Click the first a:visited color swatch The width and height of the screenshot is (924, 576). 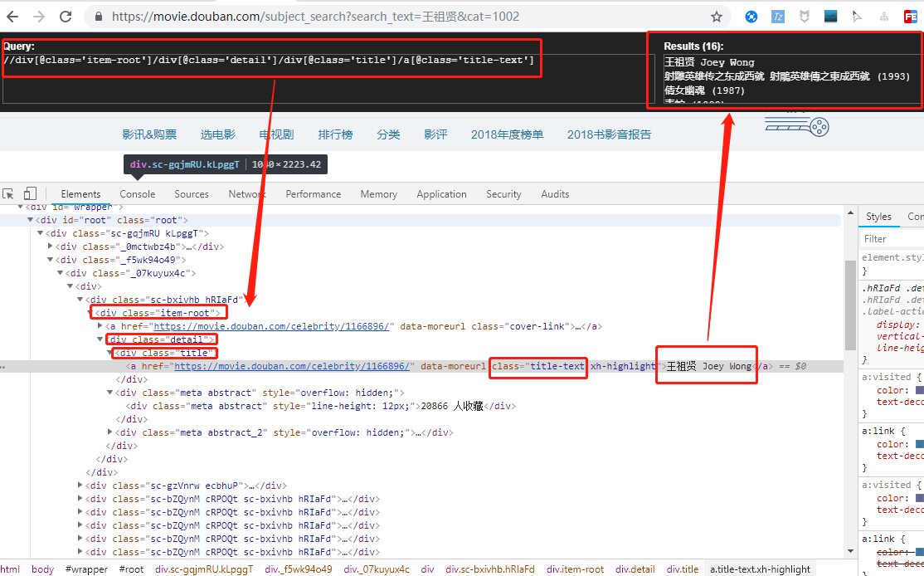pyautogui.click(x=919, y=390)
